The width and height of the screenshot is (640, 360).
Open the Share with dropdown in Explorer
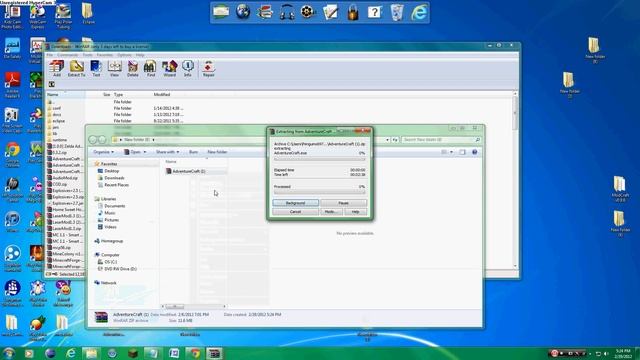coord(167,152)
